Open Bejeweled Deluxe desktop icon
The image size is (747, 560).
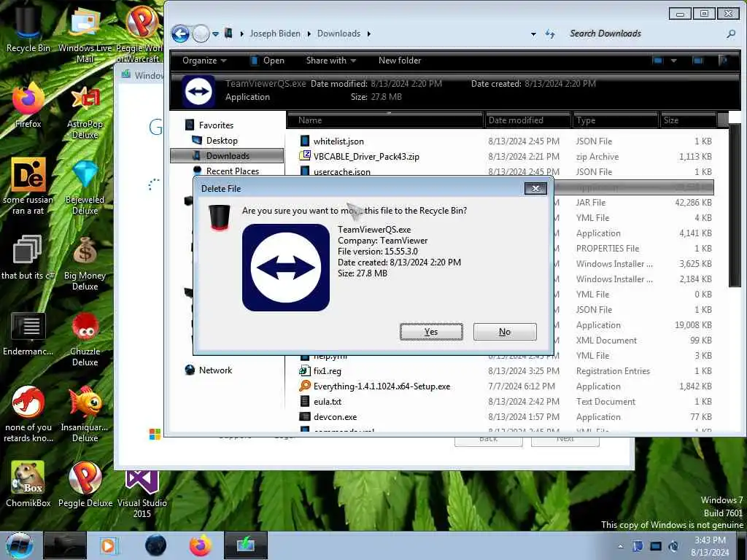coord(85,186)
